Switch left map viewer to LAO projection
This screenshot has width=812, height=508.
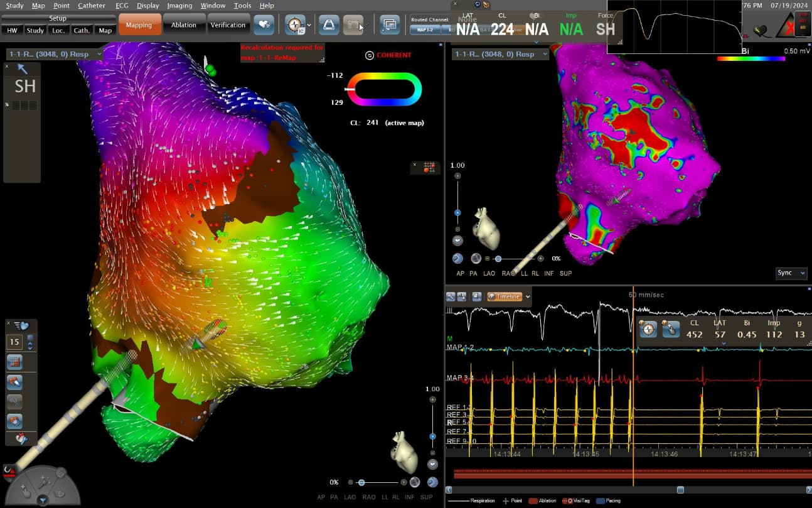tap(350, 497)
